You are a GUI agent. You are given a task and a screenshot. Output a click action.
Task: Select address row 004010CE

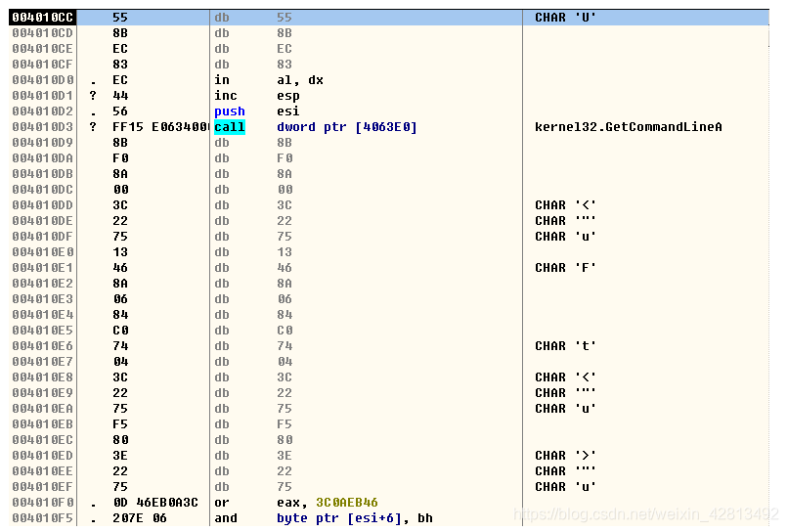[43, 49]
